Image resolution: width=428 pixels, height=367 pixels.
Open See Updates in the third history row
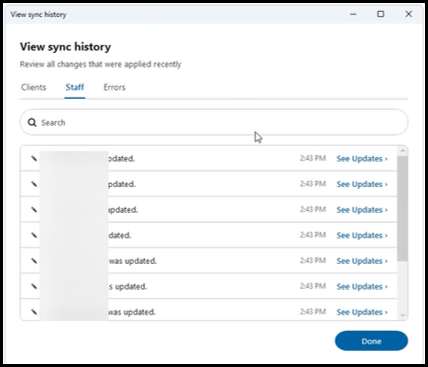[x=362, y=210]
